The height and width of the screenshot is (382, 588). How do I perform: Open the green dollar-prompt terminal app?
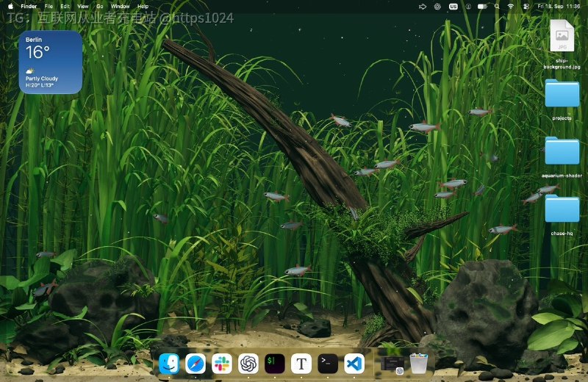tap(274, 364)
